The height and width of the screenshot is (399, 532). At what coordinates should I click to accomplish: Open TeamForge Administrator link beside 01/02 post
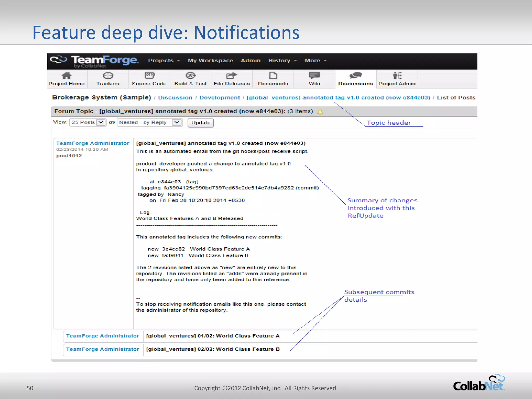(x=103, y=336)
